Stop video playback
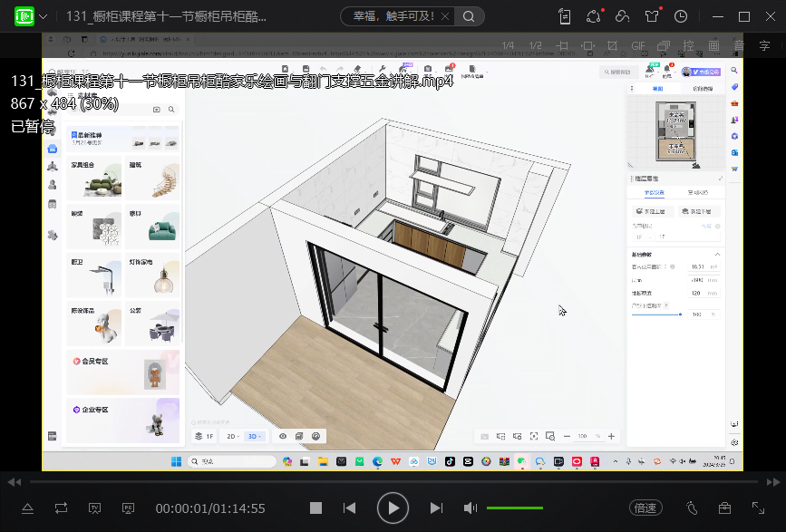Image resolution: width=786 pixels, height=532 pixels. [x=315, y=508]
